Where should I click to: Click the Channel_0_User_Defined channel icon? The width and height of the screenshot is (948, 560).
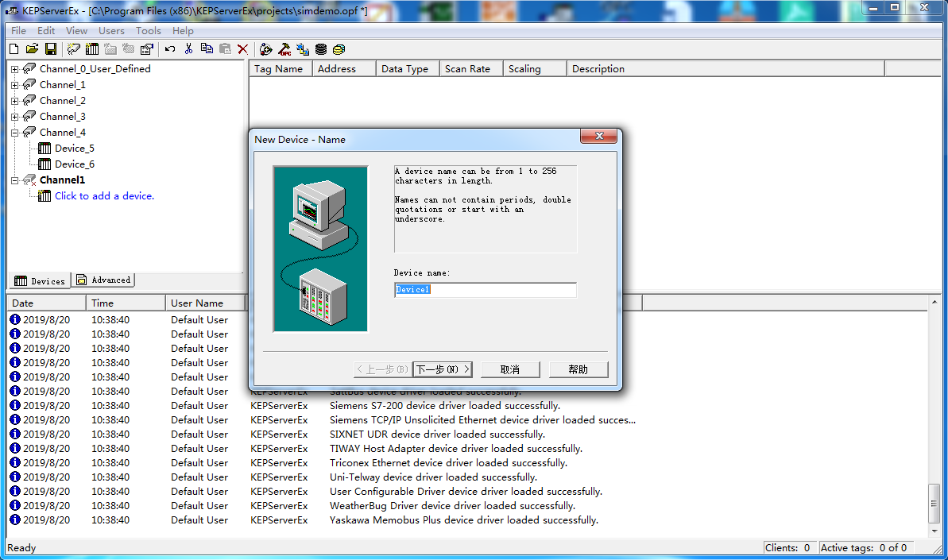click(x=29, y=68)
